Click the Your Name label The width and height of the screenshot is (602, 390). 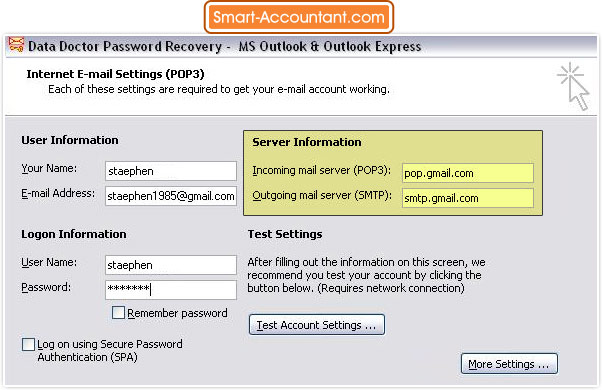coord(49,168)
